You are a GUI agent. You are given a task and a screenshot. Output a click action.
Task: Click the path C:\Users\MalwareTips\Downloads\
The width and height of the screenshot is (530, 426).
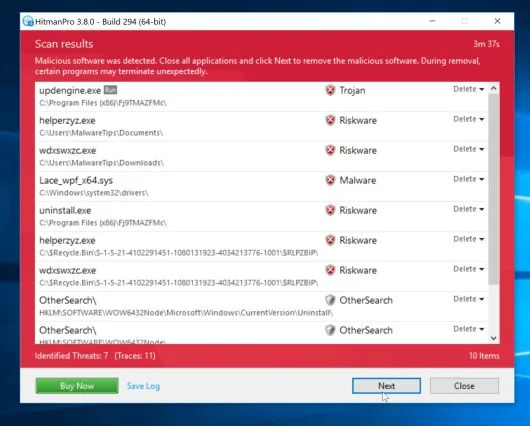(x=101, y=163)
